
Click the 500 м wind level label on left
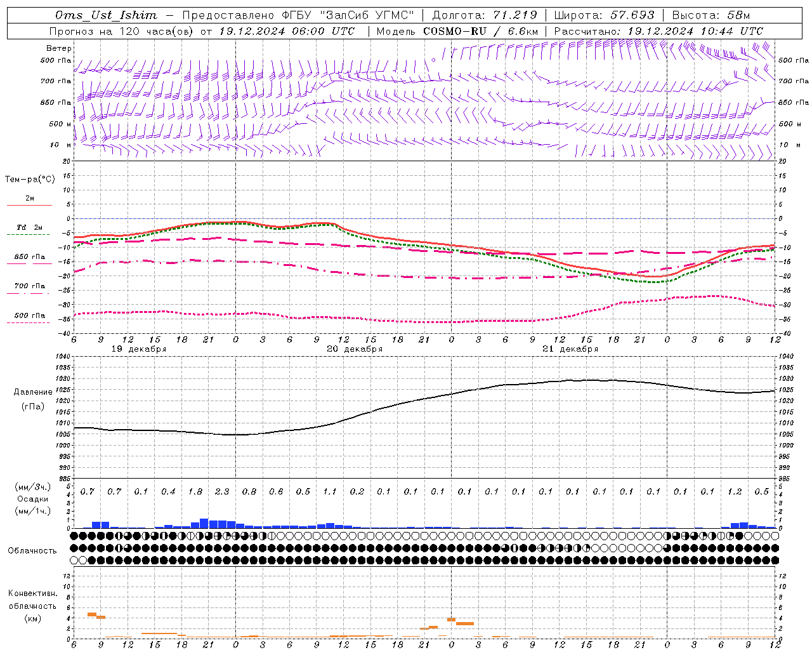coord(61,124)
